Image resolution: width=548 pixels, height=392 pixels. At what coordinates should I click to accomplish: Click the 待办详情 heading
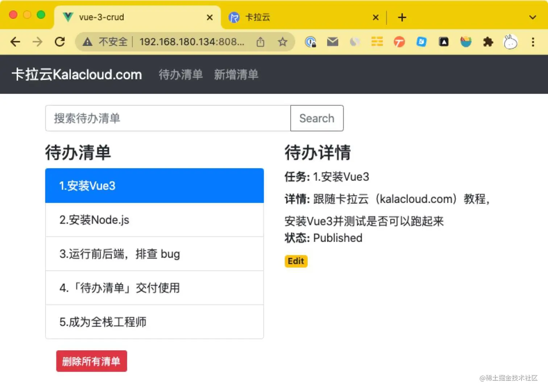coord(317,152)
